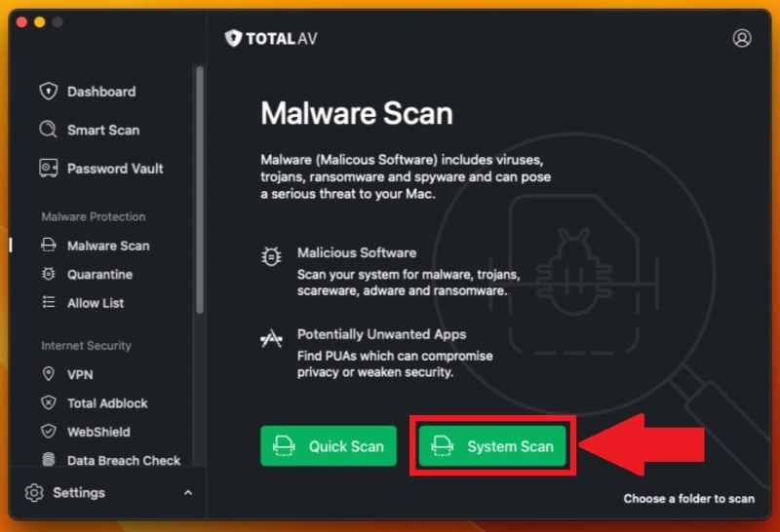
Task: Click the sidebar vertical scrollbar
Action: (200, 189)
